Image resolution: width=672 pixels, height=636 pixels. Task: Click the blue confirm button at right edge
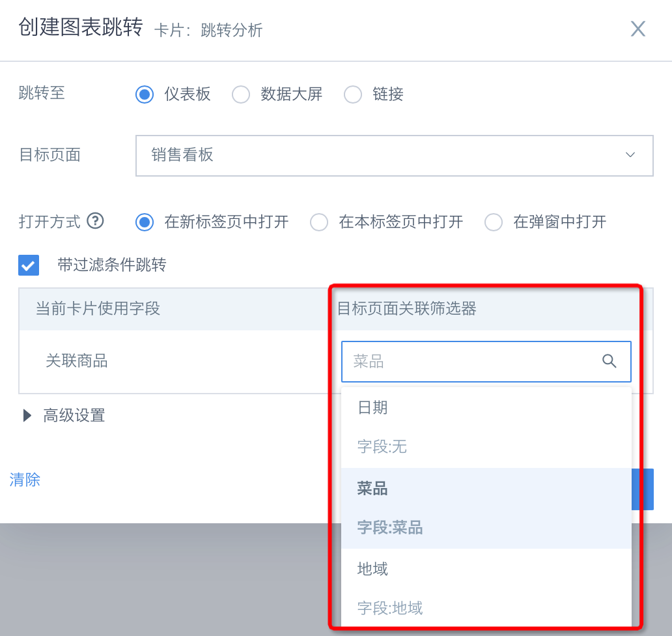pos(643,489)
